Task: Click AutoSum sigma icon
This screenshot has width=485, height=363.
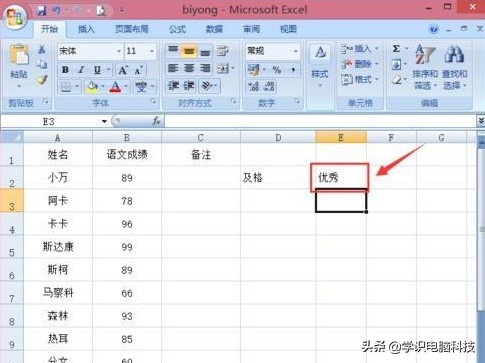Action: (x=396, y=49)
